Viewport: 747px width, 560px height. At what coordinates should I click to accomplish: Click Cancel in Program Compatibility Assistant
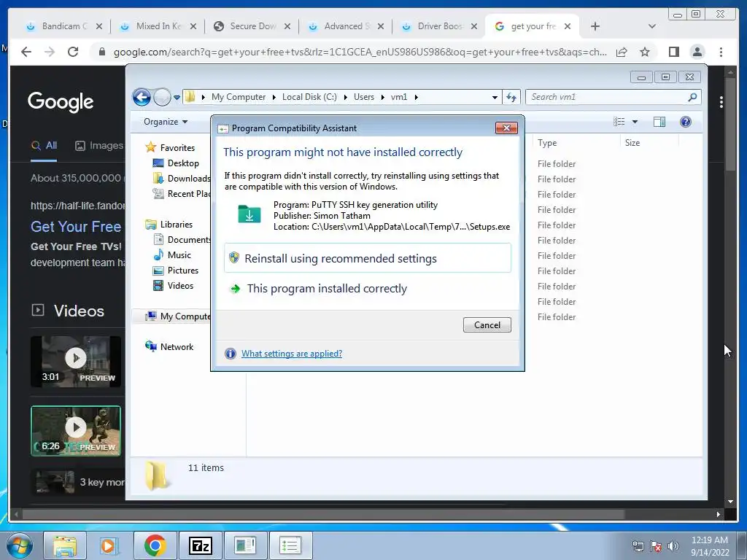coord(487,324)
